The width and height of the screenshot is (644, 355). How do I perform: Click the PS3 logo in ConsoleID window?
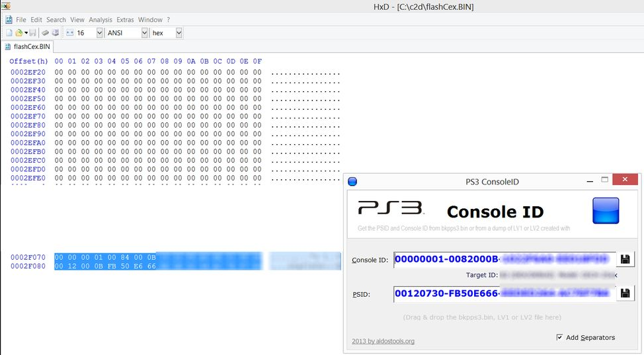(x=390, y=208)
